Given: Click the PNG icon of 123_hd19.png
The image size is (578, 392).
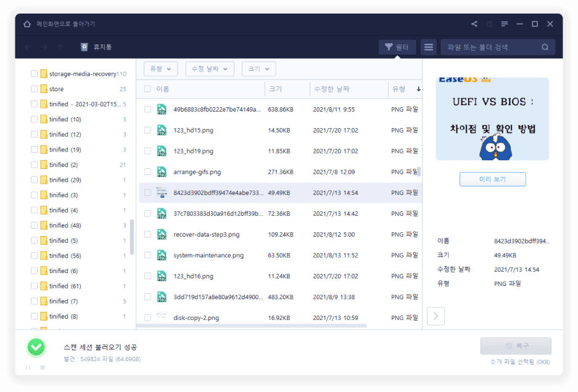Looking at the screenshot, I should click(162, 151).
